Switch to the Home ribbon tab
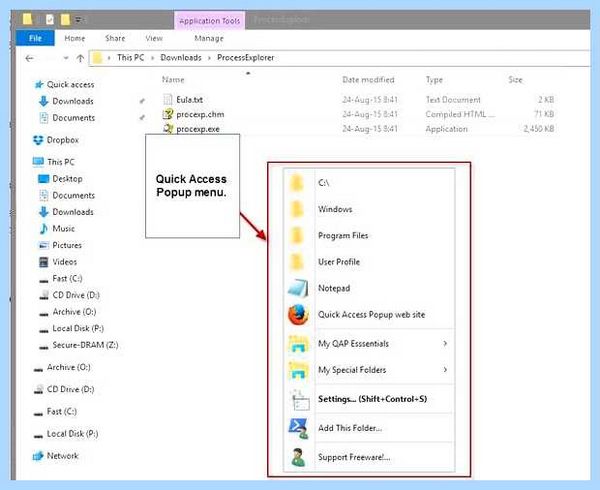Image resolution: width=600 pixels, height=490 pixels. pos(75,38)
